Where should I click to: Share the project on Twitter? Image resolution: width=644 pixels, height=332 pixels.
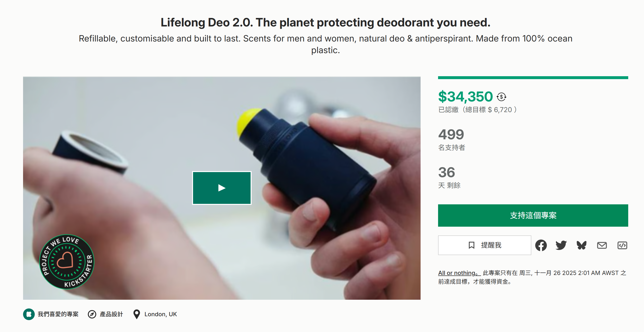(x=561, y=245)
